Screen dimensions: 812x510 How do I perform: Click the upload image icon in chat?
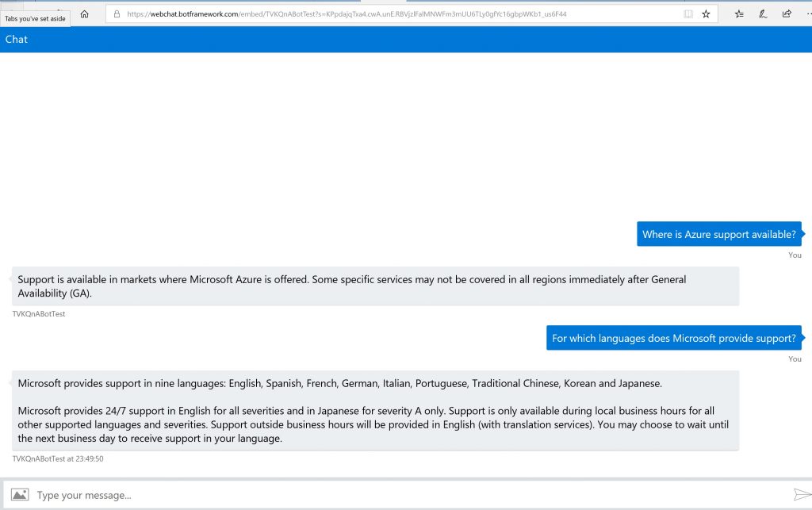coord(19,494)
